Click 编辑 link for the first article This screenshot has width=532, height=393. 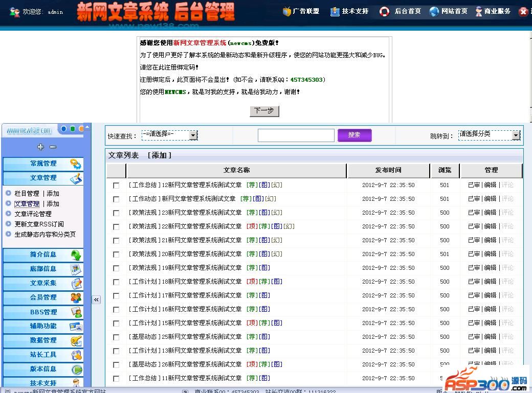[x=490, y=185]
